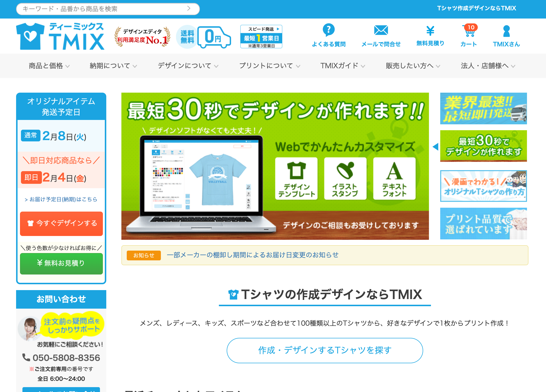Expand the 商品と価格 dropdown menu
The width and height of the screenshot is (546, 392).
point(49,66)
